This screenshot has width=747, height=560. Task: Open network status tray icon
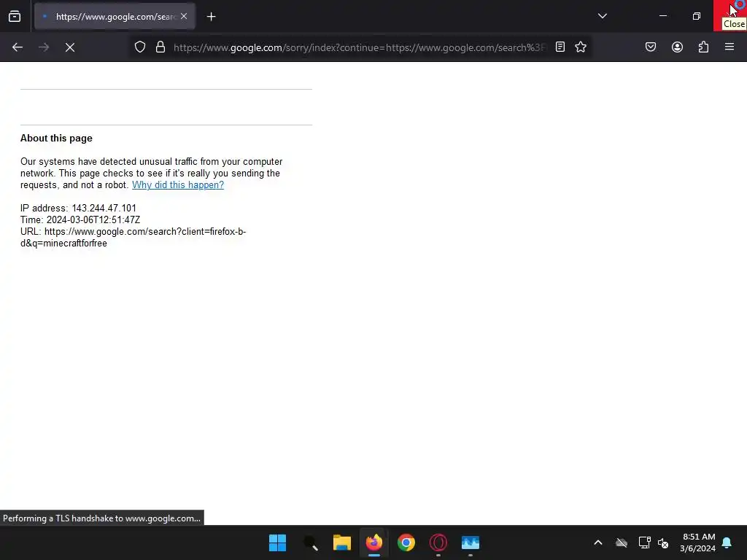(x=645, y=542)
